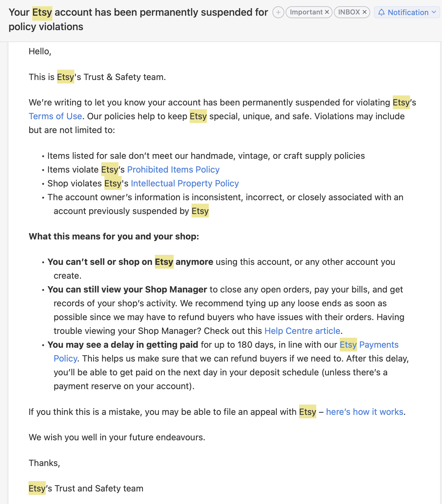Expand the Notification dropdown chevron
442x504 pixels.
click(434, 12)
